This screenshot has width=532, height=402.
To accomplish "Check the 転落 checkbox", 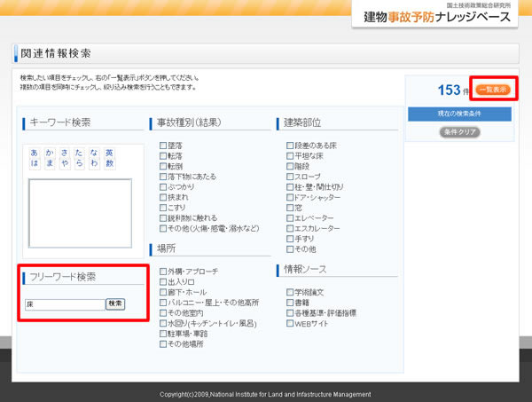I will (x=163, y=156).
